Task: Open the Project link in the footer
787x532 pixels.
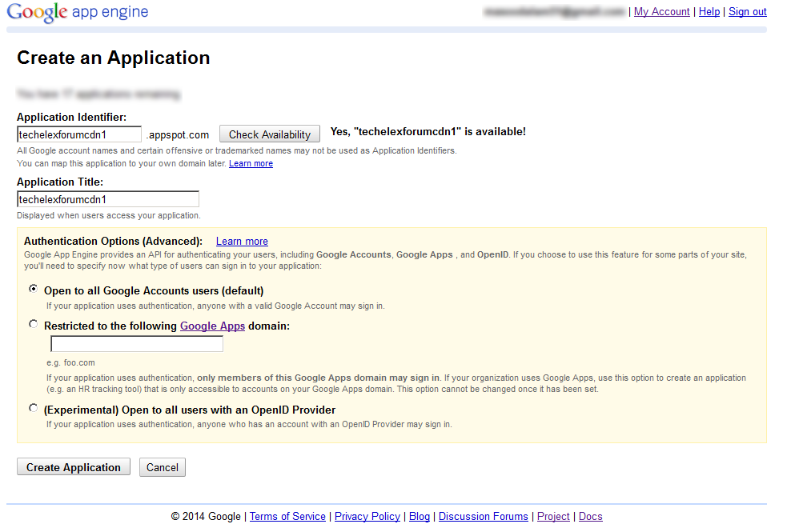Action: [553, 516]
